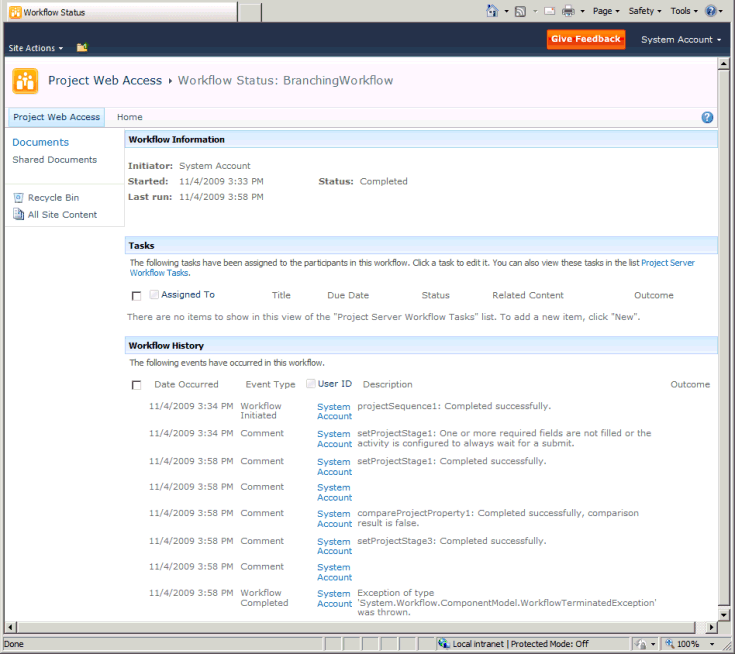Sort tasks by Status column header
This screenshot has width=735, height=654.
click(435, 295)
